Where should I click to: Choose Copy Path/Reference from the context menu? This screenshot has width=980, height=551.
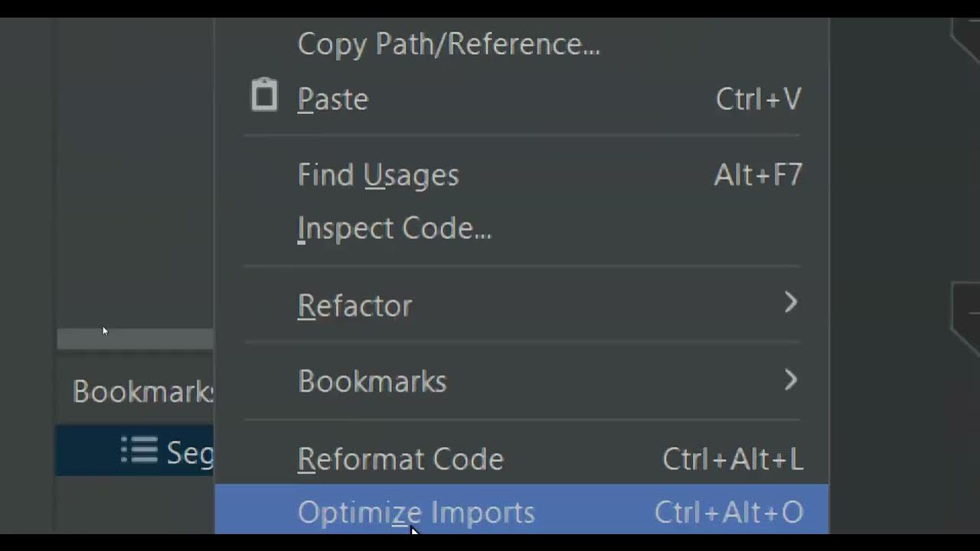pos(448,44)
